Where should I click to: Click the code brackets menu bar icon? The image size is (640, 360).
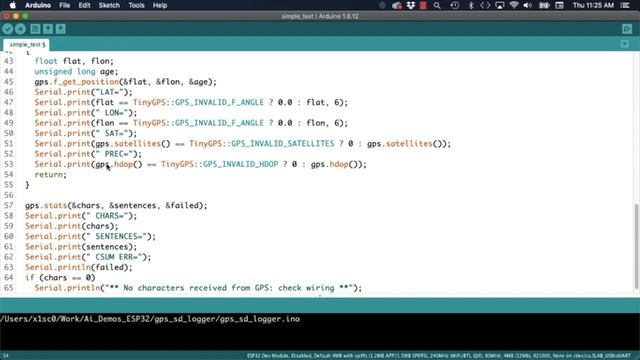pyautogui.click(x=485, y=5)
